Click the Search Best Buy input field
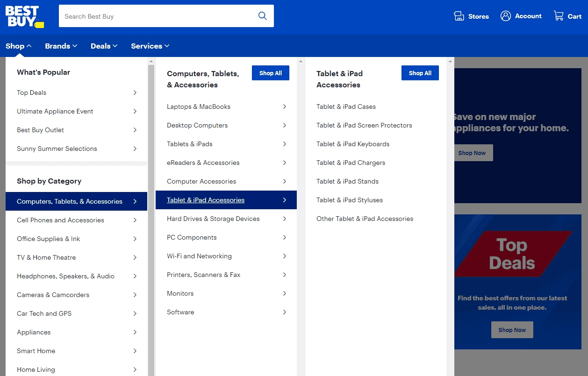The height and width of the screenshot is (376, 588). pyautogui.click(x=154, y=15)
